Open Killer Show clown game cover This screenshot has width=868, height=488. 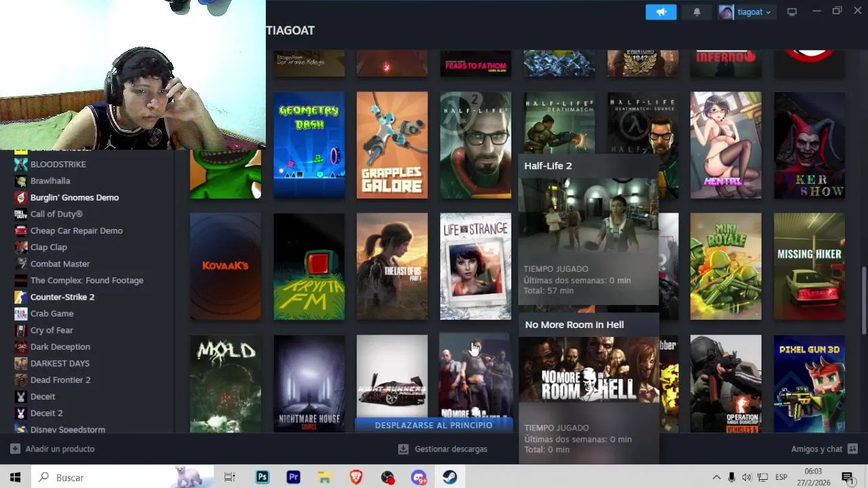(809, 145)
